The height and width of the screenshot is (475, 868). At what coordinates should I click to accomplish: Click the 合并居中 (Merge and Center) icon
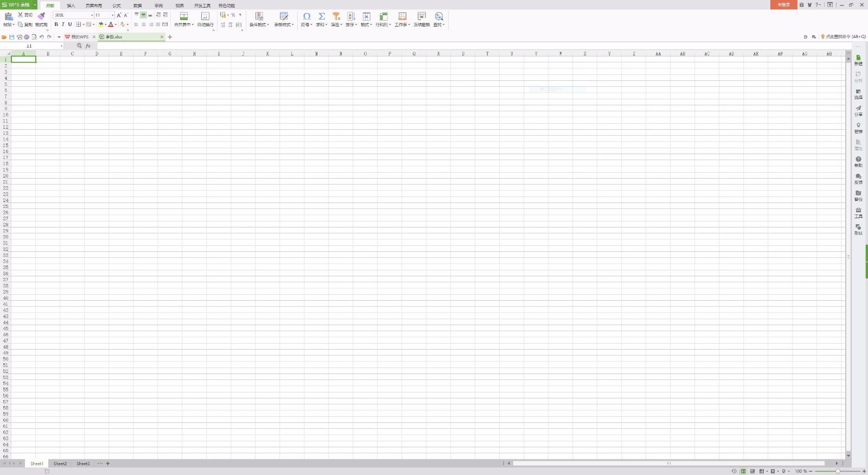point(184,17)
